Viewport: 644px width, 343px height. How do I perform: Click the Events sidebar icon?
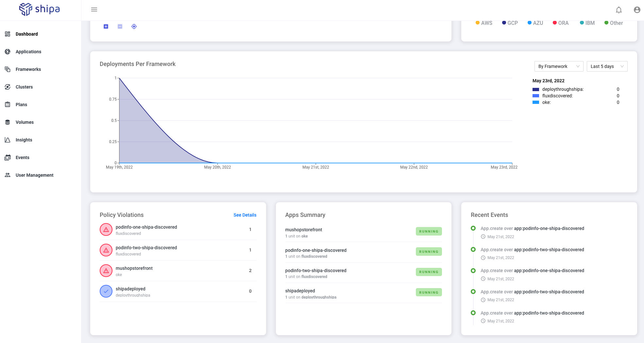pos(8,157)
